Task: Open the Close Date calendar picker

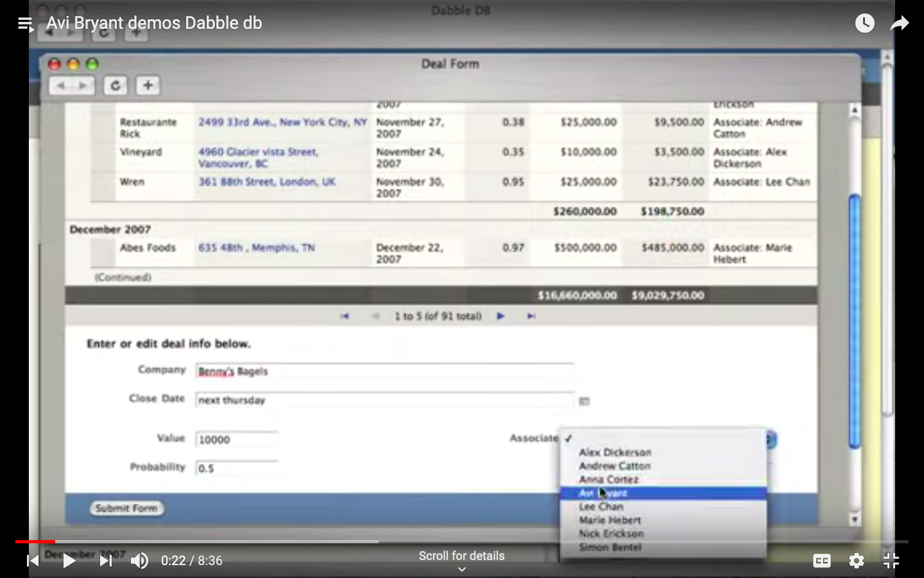Action: [585, 401]
